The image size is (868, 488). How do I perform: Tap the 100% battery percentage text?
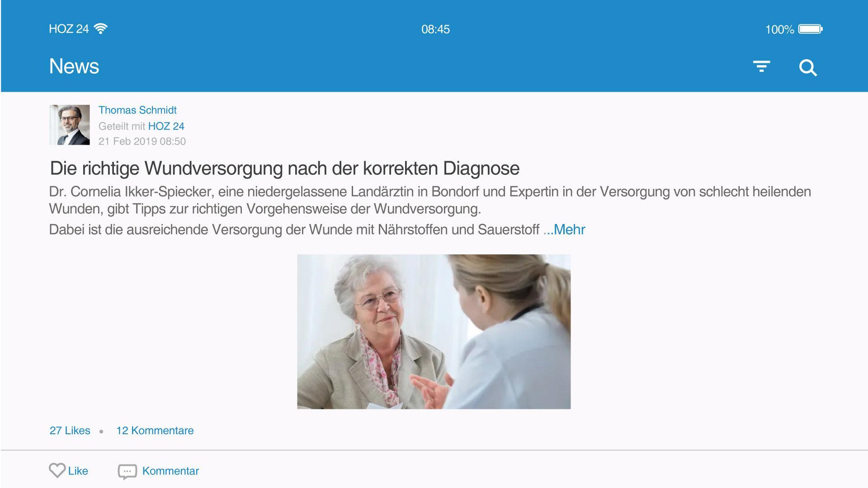coord(779,30)
